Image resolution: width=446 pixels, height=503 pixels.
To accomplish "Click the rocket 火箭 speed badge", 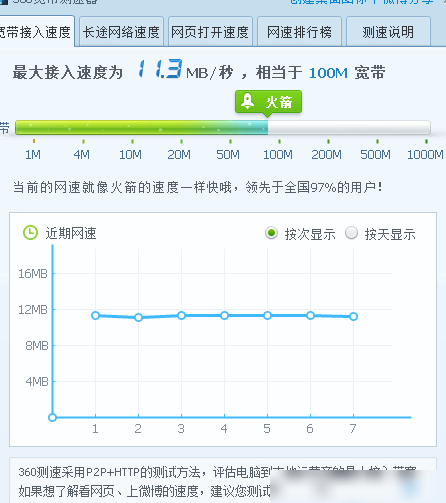I will click(x=268, y=102).
